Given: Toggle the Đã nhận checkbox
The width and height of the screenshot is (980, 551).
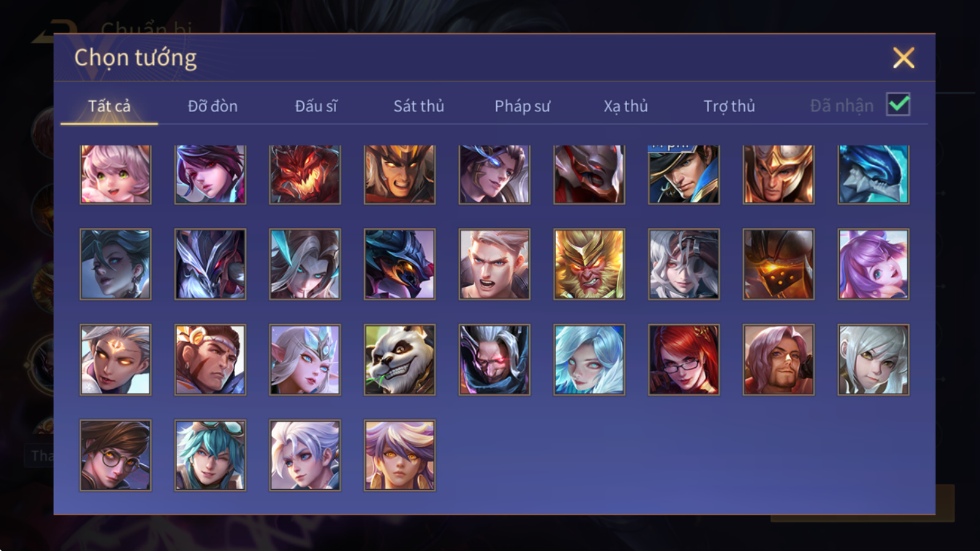Looking at the screenshot, I should (899, 105).
